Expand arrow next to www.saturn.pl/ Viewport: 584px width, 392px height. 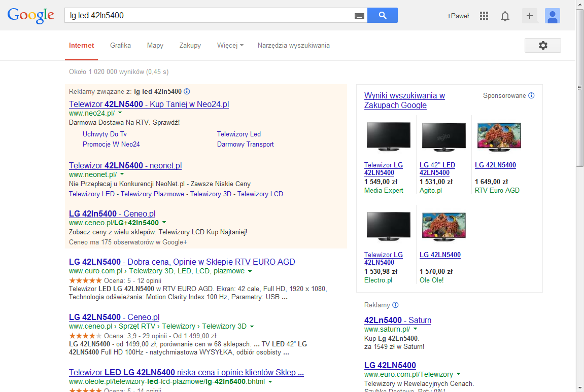415,329
